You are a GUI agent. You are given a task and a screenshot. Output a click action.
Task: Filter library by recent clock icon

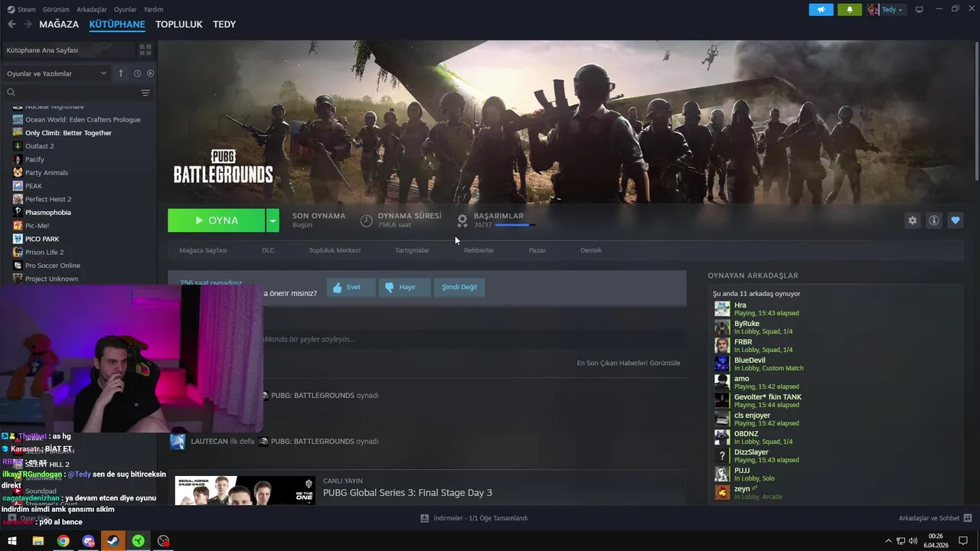(x=137, y=73)
